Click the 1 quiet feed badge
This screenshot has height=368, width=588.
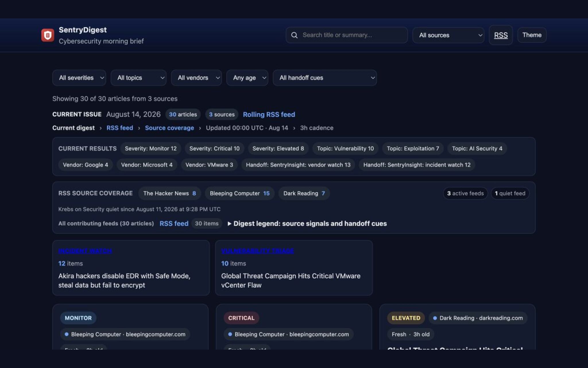(x=510, y=193)
